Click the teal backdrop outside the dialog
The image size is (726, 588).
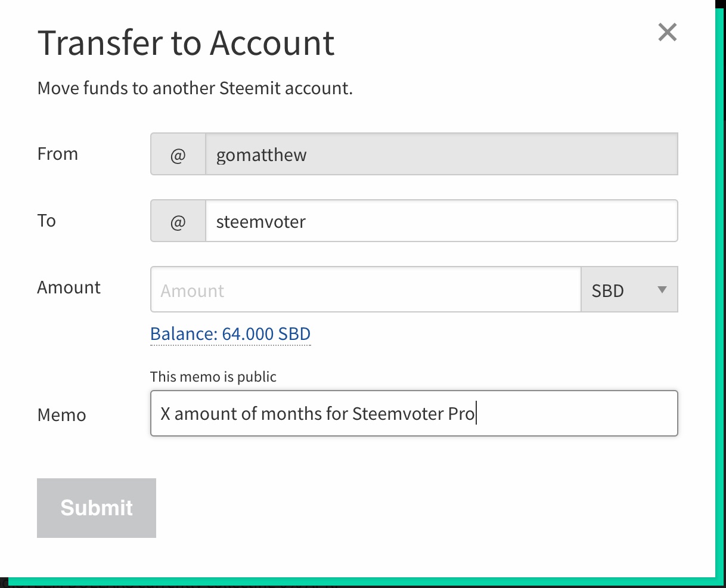[x=720, y=298]
